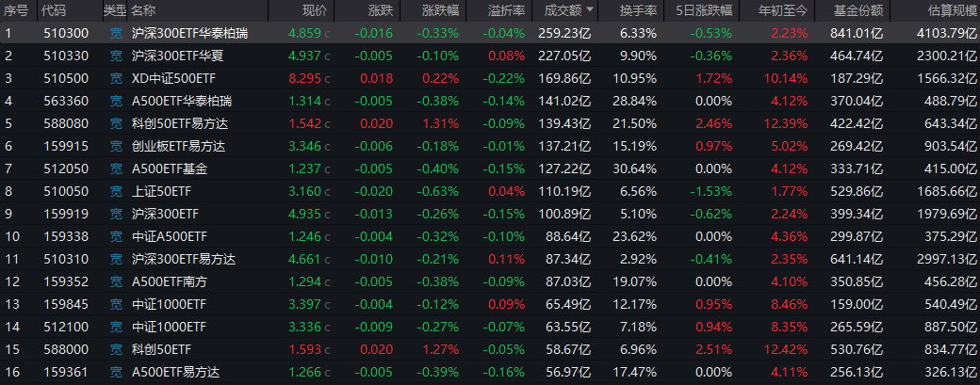
Task: Click the 宽 type icon for 沪深300ETF华泰柏瑞
Action: (x=115, y=32)
